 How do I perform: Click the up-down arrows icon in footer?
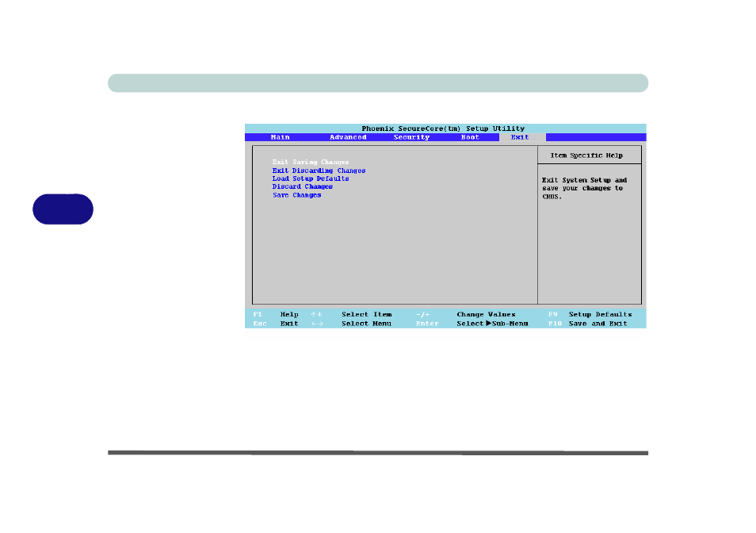[x=316, y=315]
